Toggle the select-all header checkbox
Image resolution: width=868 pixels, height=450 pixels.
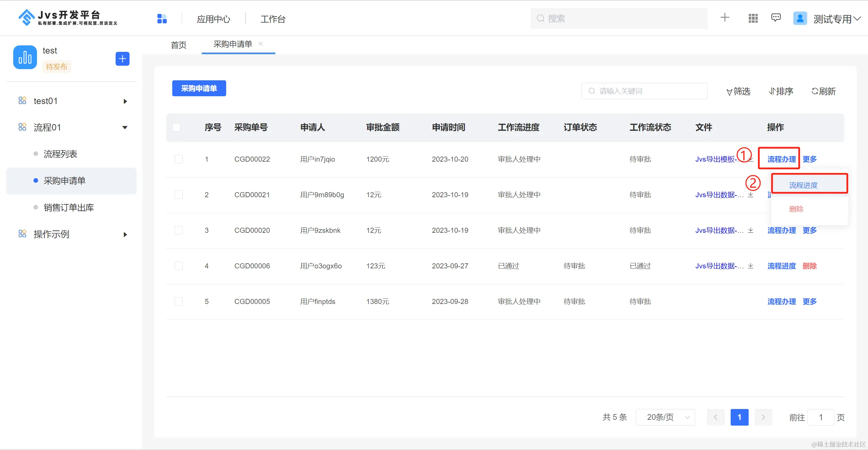(176, 127)
